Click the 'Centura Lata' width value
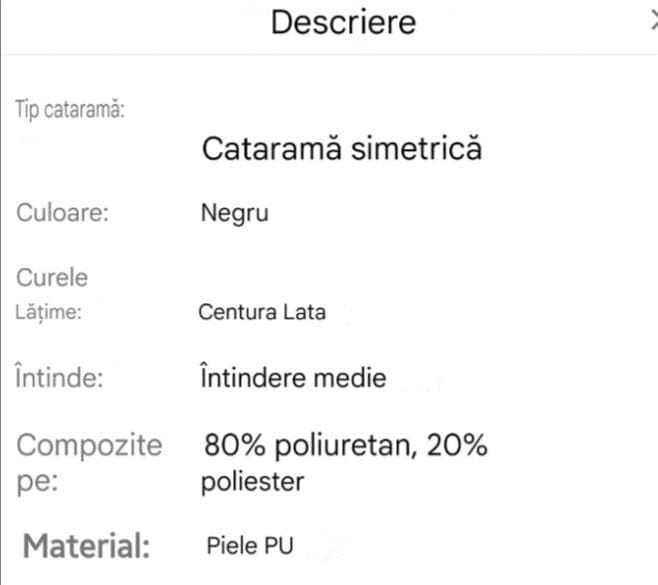 click(262, 312)
